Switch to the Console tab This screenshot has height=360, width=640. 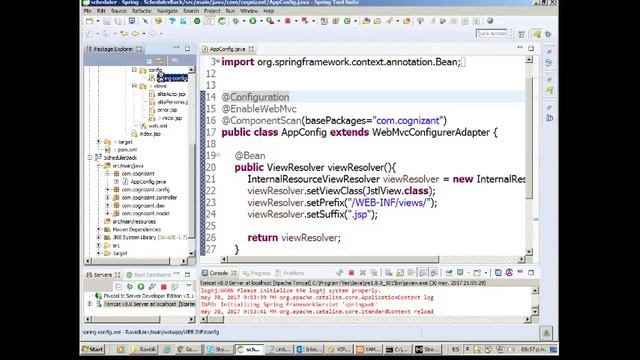click(x=219, y=273)
